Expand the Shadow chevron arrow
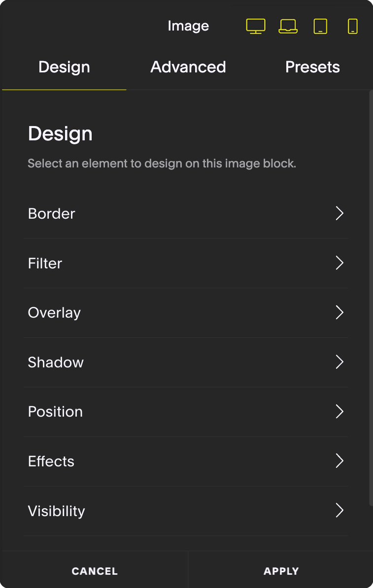Viewport: 373px width, 588px height. 339,362
